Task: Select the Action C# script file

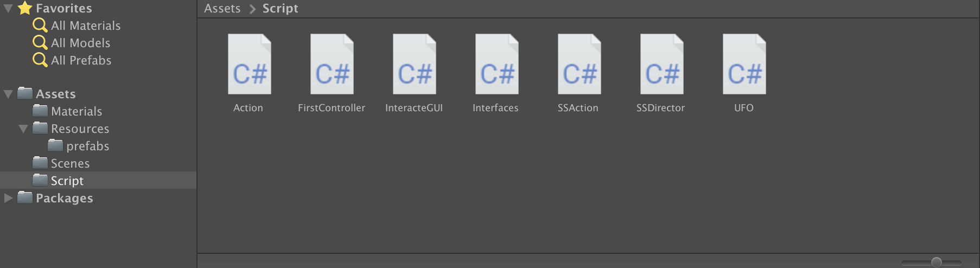Action: pyautogui.click(x=249, y=65)
